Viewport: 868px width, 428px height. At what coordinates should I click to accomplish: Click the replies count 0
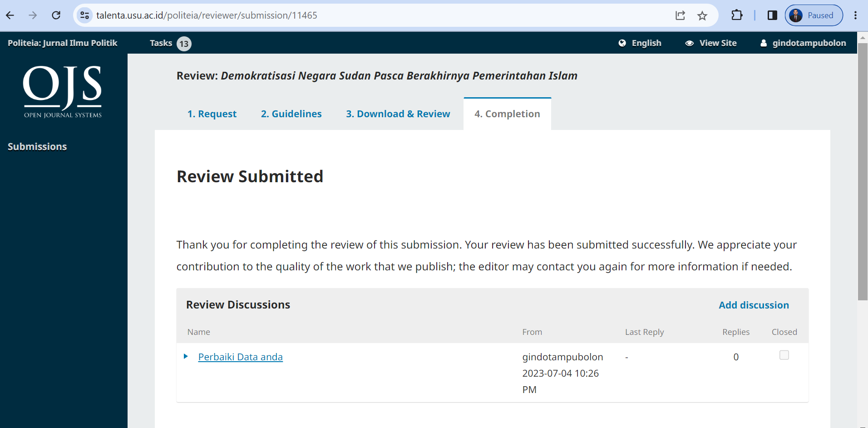pyautogui.click(x=736, y=357)
